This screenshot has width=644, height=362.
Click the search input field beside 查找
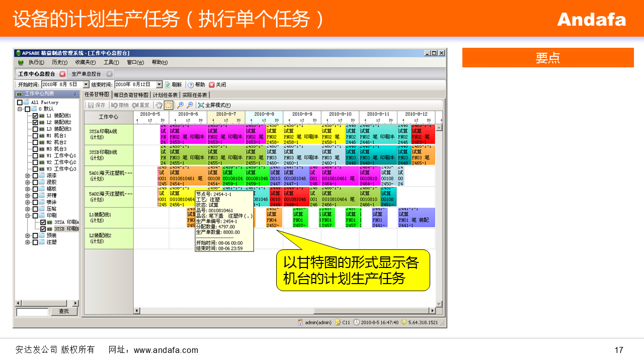pos(32,312)
